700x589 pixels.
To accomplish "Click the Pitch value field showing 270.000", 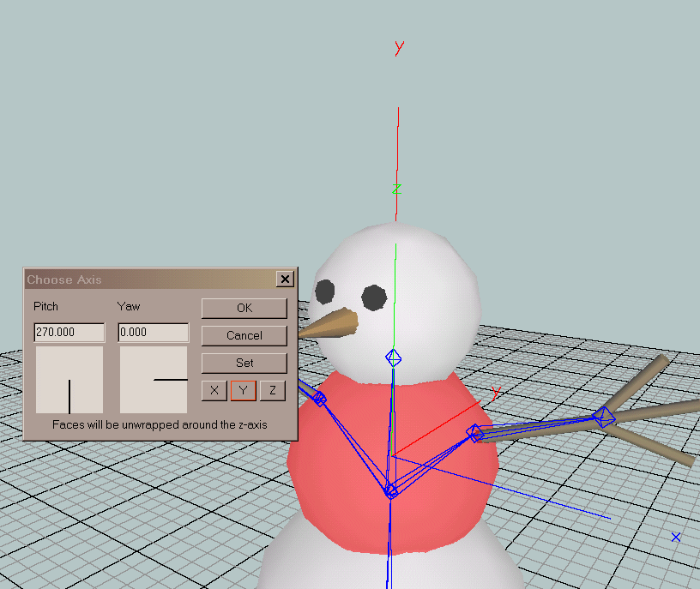I will tap(69, 332).
